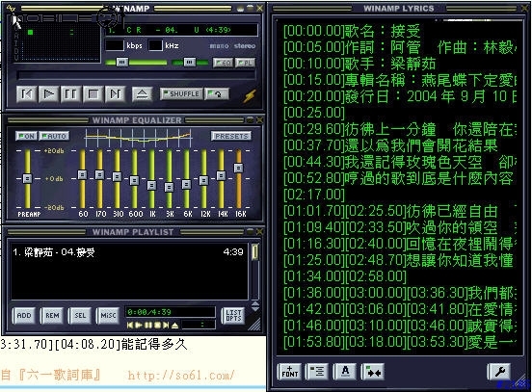Open Winamp main menu icon at top-left
This screenshot has width=532, height=392.
[x=11, y=8]
